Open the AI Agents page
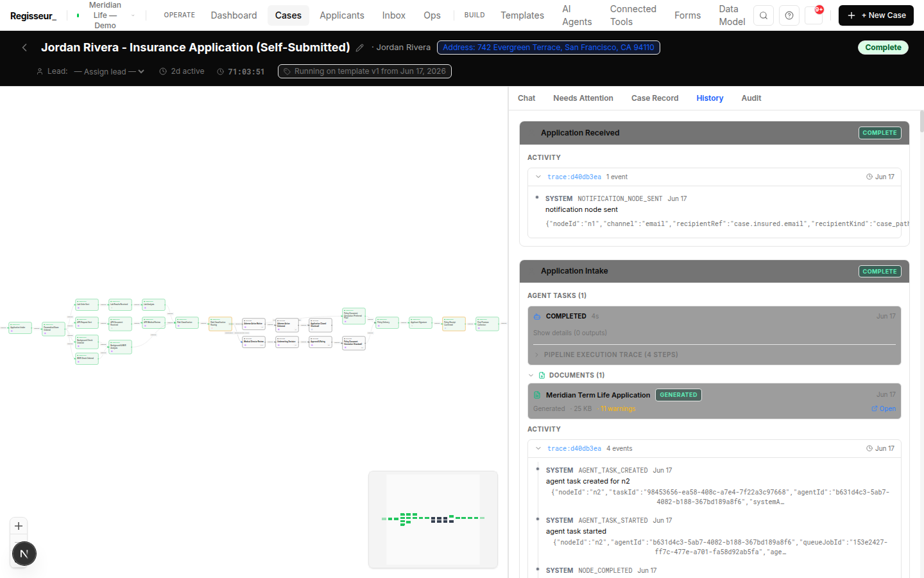924x578 pixels. tap(577, 15)
